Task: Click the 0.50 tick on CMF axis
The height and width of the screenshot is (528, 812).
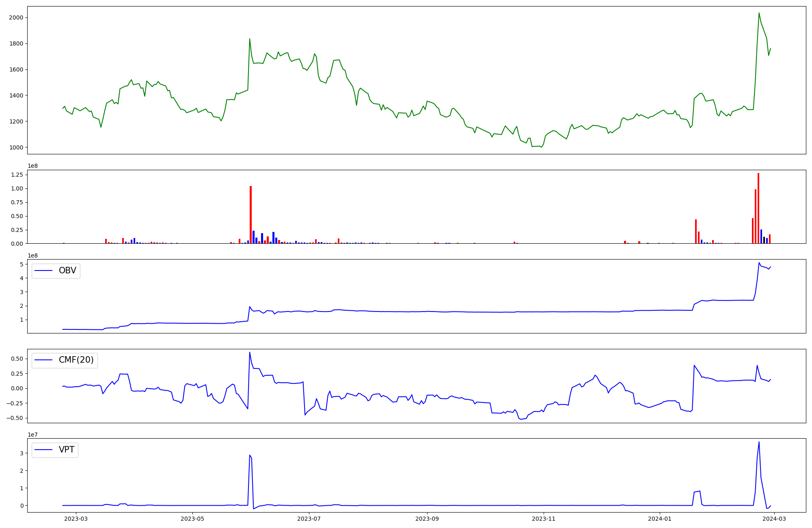Action: (17, 359)
